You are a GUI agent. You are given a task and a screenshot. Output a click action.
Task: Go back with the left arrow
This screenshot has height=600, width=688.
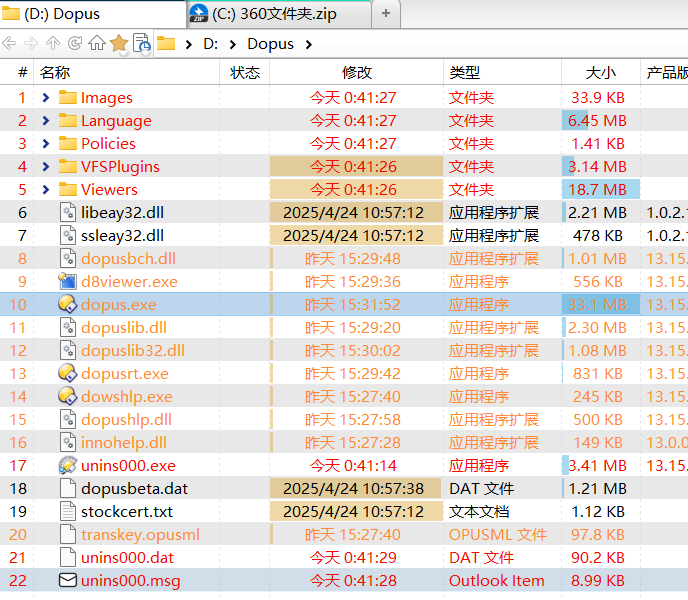coord(9,43)
